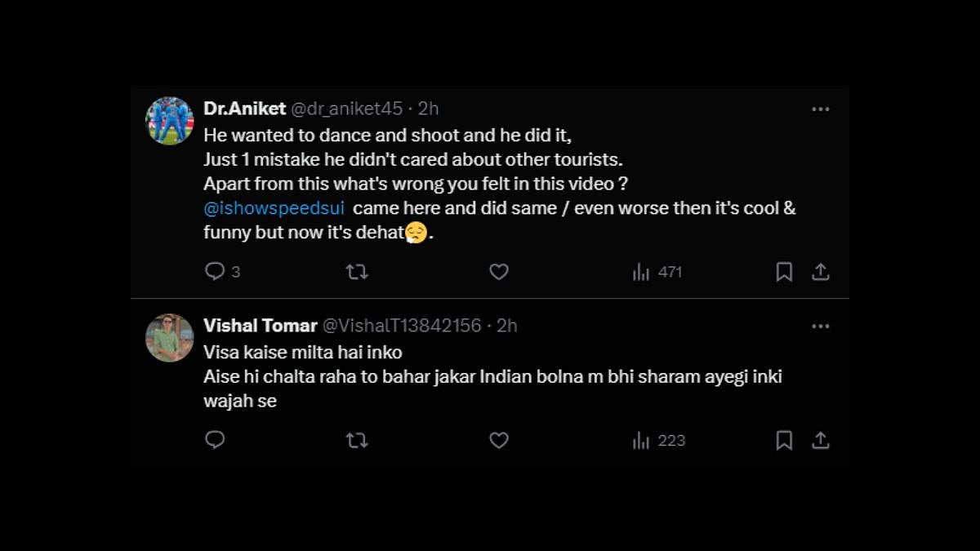Screen dimensions: 980x551
Task: Share Vishal Tomar's tweet
Action: [821, 441]
